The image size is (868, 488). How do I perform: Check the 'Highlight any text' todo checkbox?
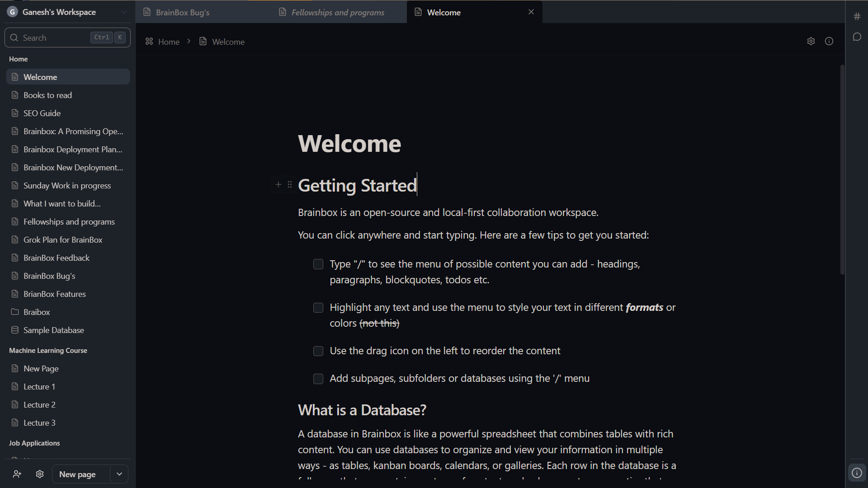coord(318,308)
